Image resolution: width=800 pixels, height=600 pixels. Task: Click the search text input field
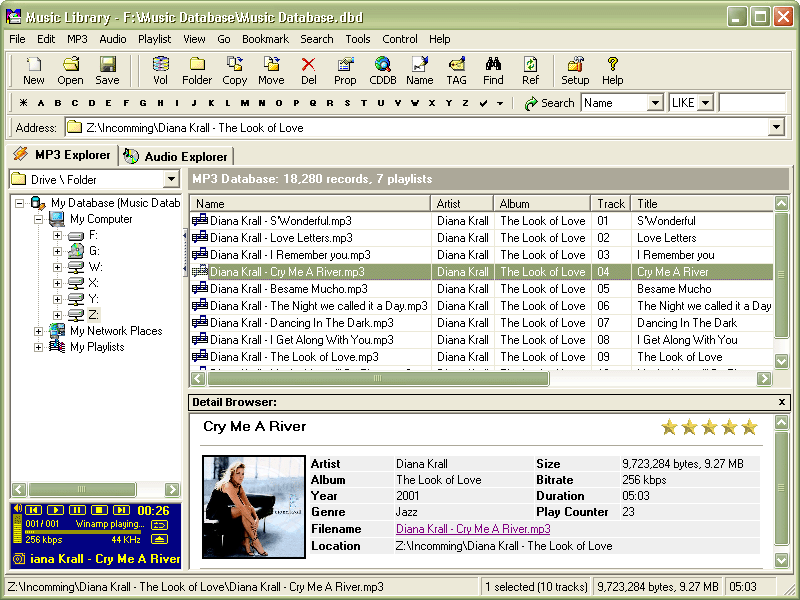click(x=752, y=103)
